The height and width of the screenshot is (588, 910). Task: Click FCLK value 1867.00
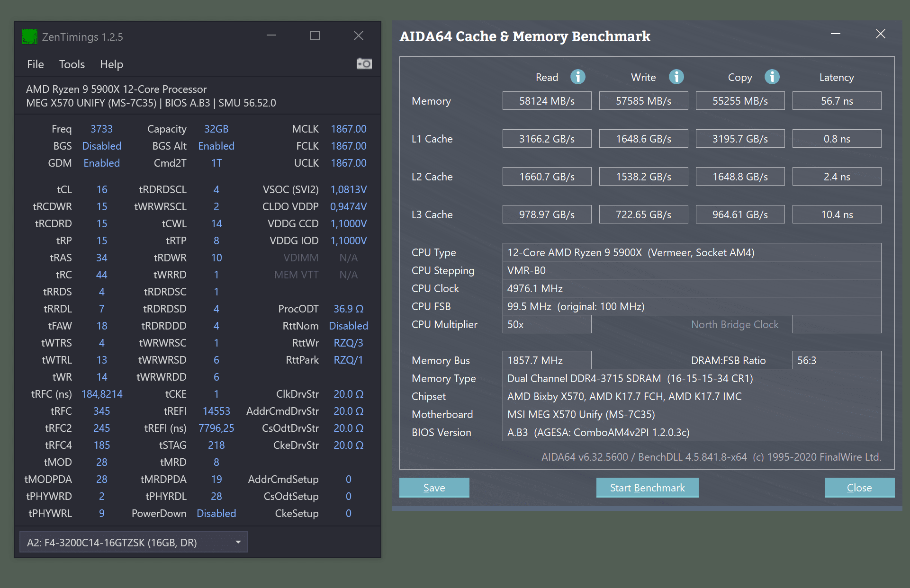coord(348,146)
